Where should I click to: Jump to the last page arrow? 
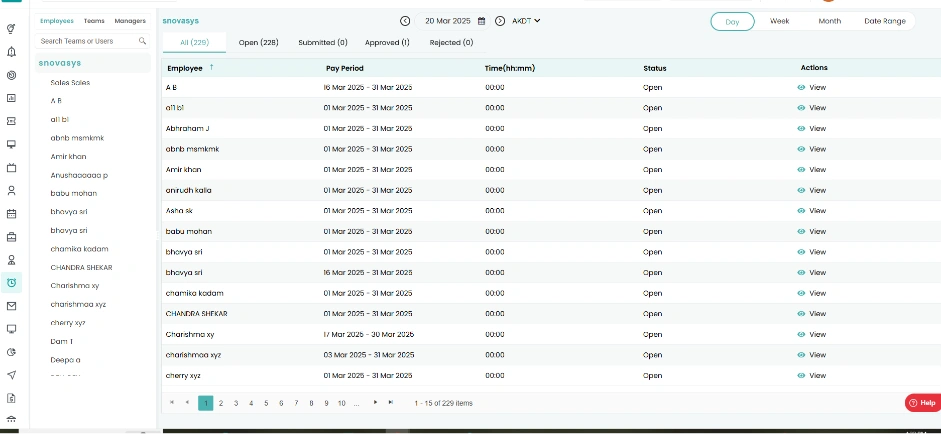click(390, 402)
